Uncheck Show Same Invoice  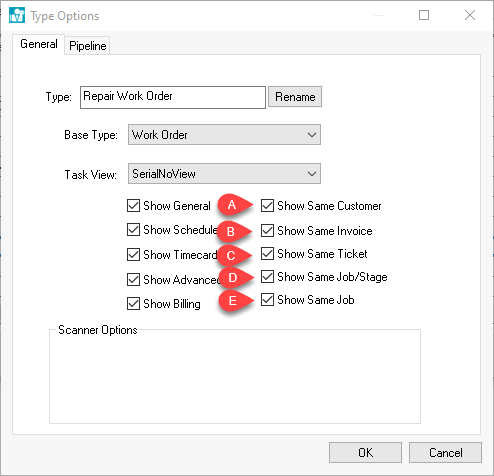click(x=267, y=231)
